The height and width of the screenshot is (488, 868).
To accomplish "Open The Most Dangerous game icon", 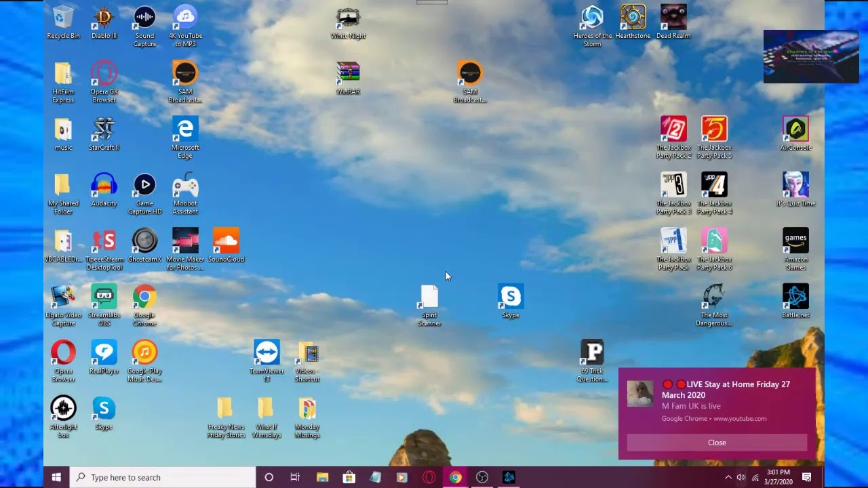I will coord(714,306).
